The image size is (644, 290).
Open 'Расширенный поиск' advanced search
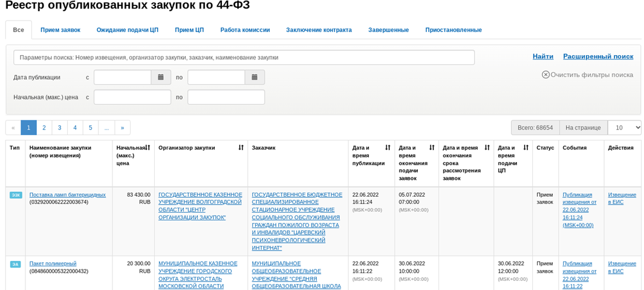click(598, 56)
